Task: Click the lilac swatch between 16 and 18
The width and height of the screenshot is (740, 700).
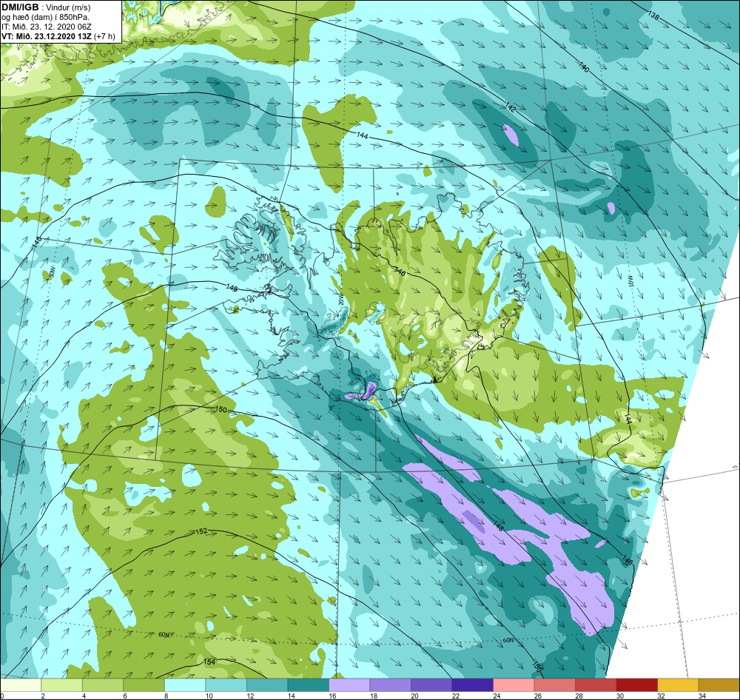Action: tap(349, 684)
